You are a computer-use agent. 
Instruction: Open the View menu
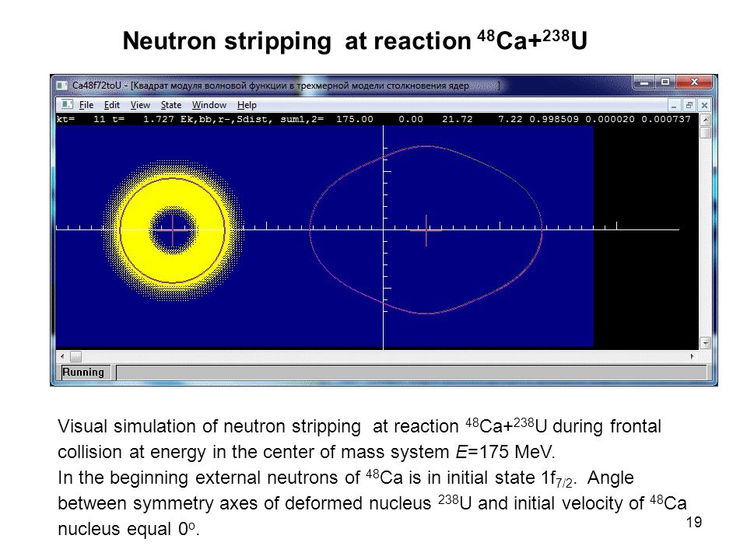(140, 105)
